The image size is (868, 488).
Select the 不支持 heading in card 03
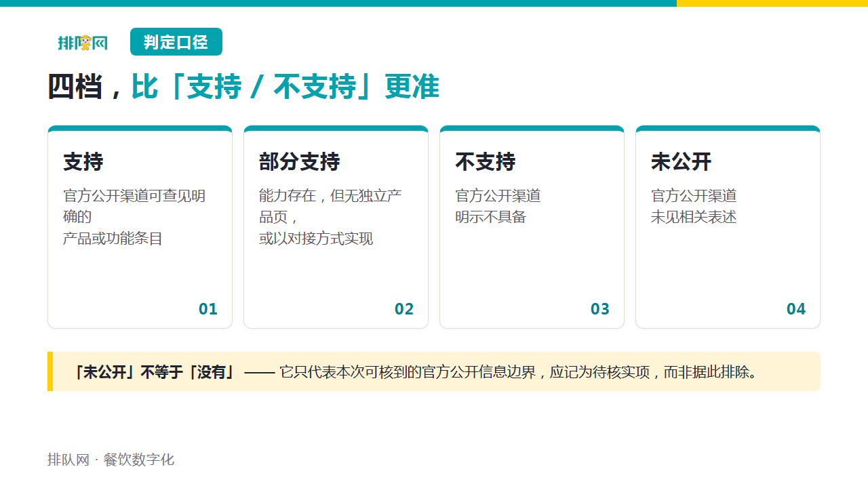(486, 162)
